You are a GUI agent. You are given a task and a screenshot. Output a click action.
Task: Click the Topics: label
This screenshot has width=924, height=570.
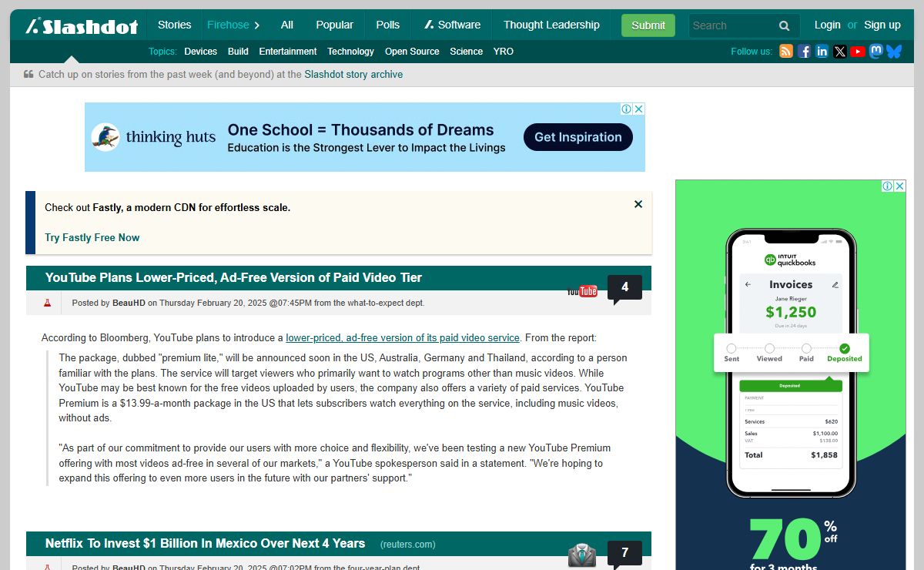coord(162,52)
